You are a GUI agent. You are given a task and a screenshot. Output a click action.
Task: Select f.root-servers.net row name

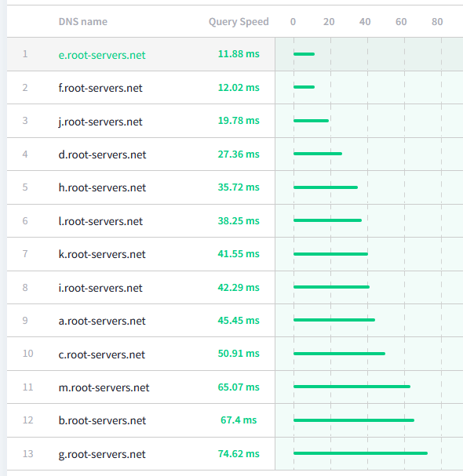(100, 88)
